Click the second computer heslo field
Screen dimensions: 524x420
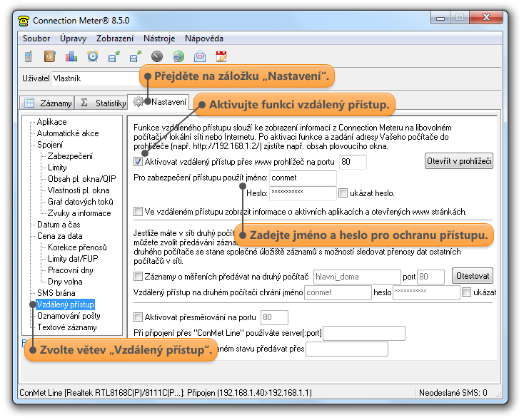(x=426, y=292)
